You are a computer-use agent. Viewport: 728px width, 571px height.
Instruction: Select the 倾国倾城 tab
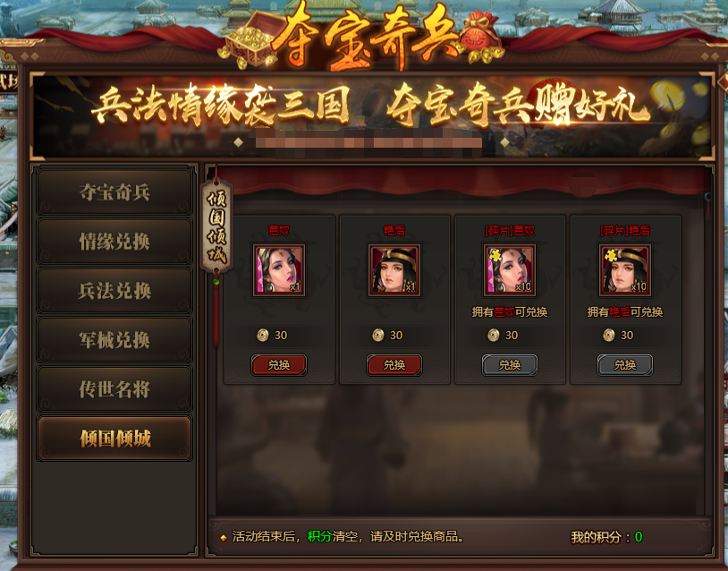tap(114, 439)
